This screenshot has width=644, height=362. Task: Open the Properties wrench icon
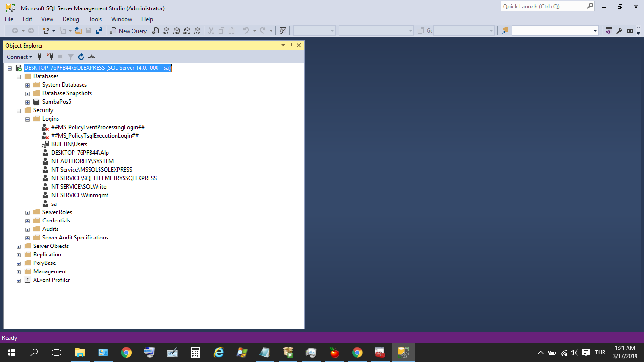pyautogui.click(x=619, y=31)
